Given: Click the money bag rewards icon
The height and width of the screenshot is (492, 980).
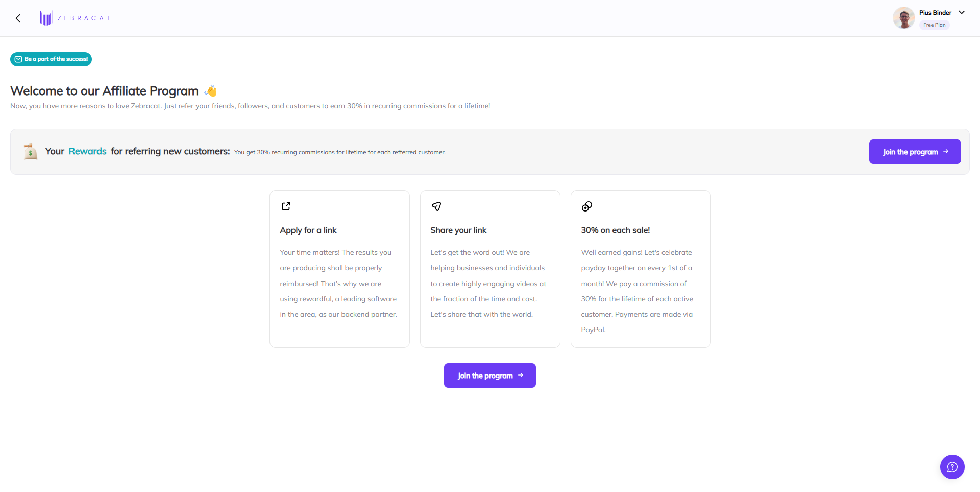Looking at the screenshot, I should [x=31, y=152].
